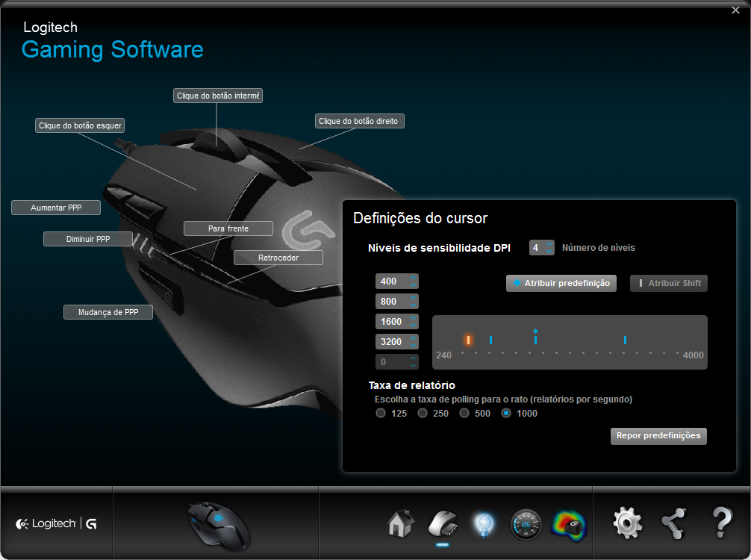Open the input analysis heat map icon
751x560 pixels.
(x=569, y=525)
